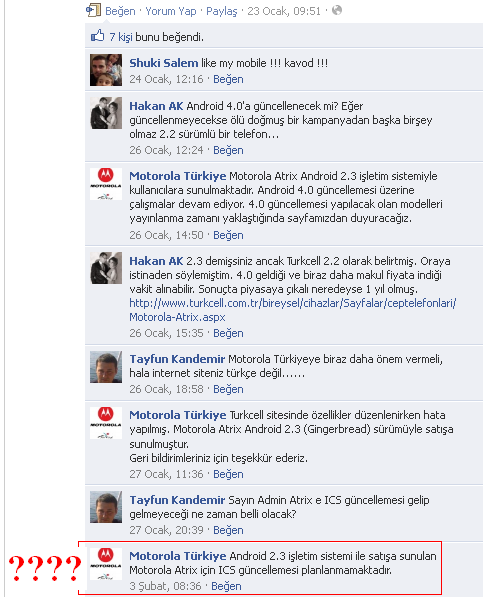Click Paylaş to share the post
This screenshot has width=483, height=598.
[x=222, y=11]
